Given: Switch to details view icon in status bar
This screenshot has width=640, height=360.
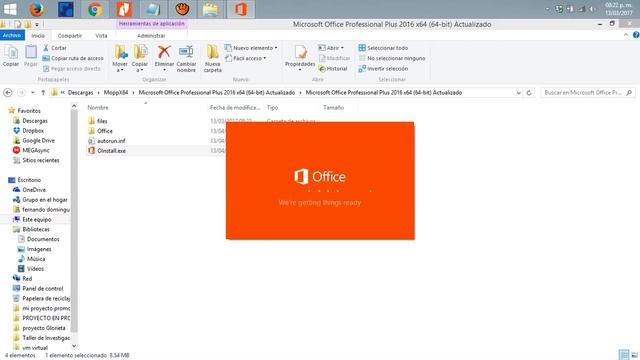Looking at the screenshot, I should coord(624,355).
